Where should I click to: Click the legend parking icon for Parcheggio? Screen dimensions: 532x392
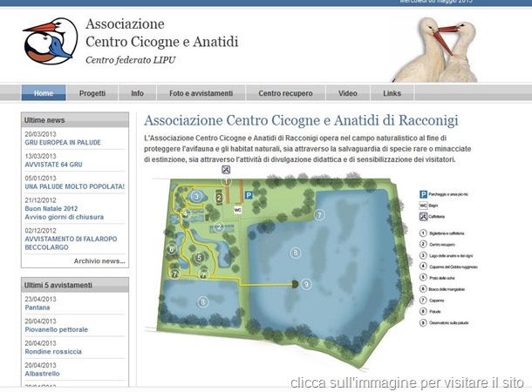[423, 194]
